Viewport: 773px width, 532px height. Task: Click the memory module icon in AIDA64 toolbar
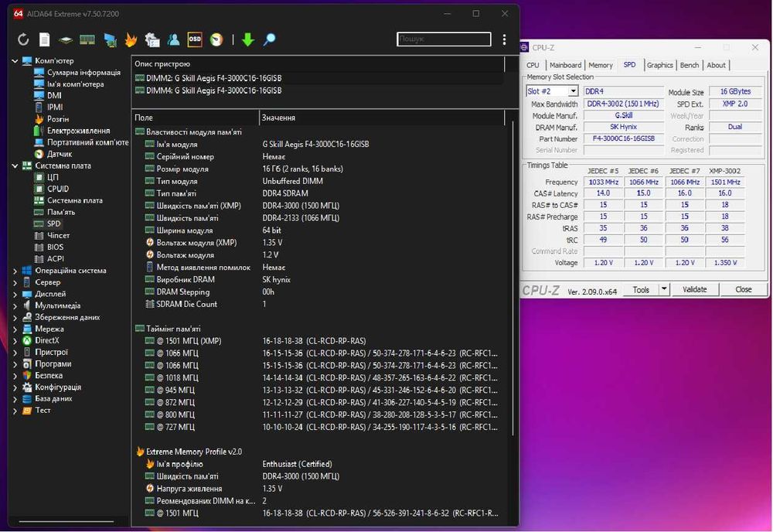pos(87,39)
